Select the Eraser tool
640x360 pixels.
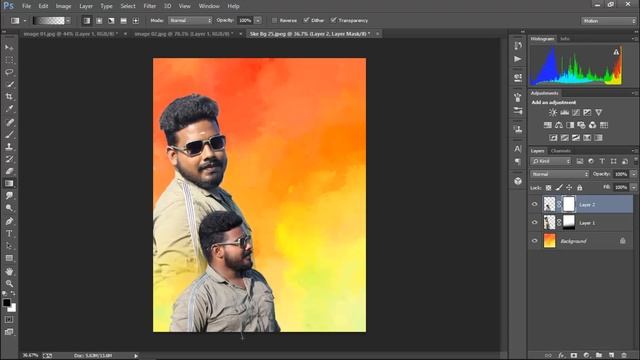click(9, 171)
